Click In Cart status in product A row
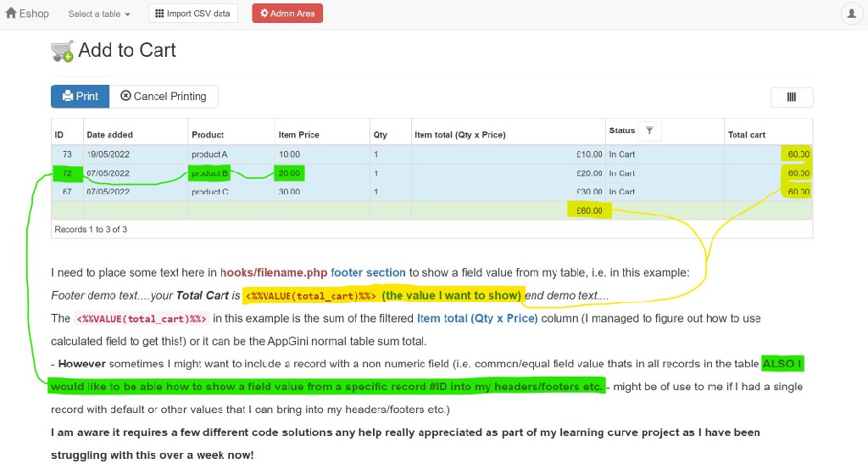 coord(621,154)
